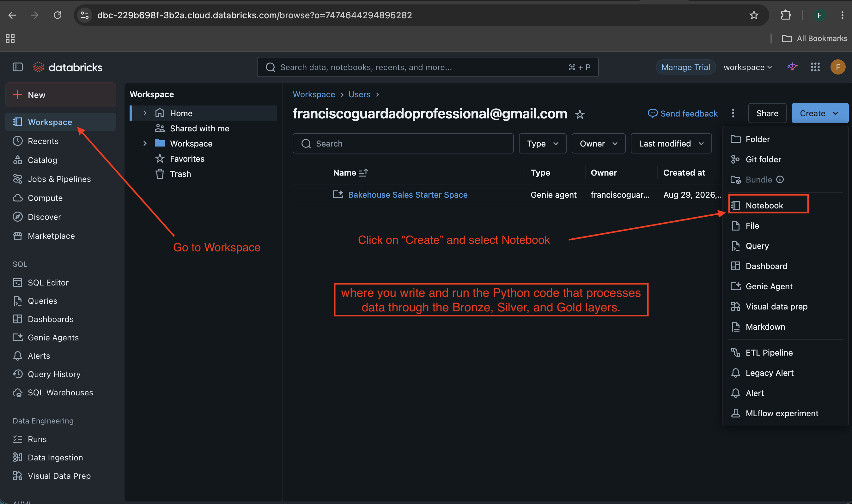The height and width of the screenshot is (504, 852).
Task: Open Marketplace in the sidebar
Action: click(x=61, y=236)
